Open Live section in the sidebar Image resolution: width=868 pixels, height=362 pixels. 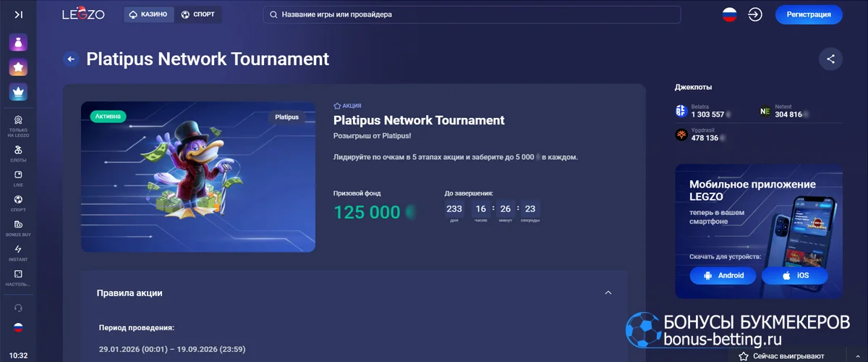[x=18, y=178]
